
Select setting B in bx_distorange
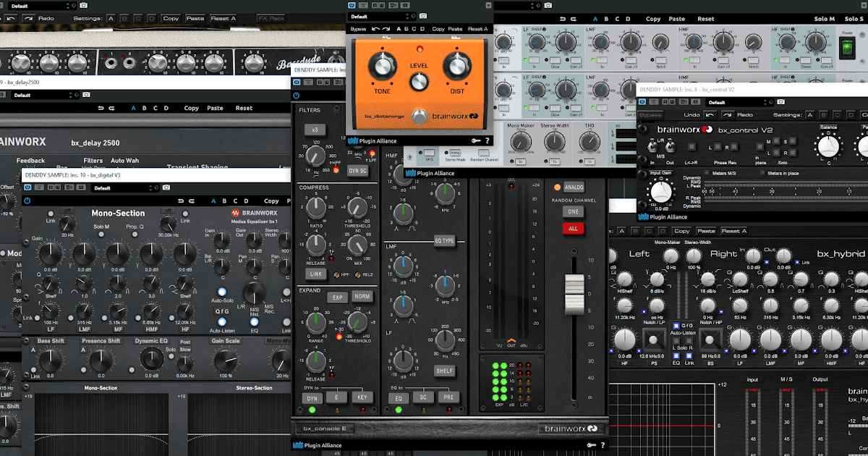pyautogui.click(x=407, y=29)
